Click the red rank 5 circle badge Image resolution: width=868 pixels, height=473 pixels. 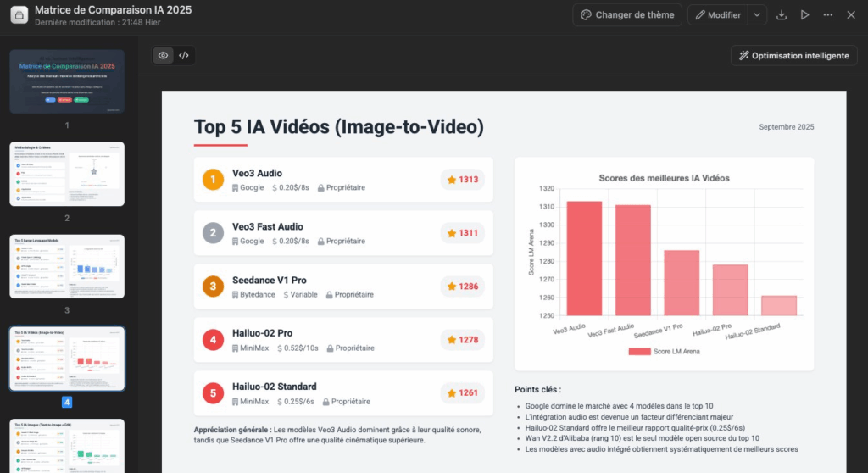[x=213, y=392]
